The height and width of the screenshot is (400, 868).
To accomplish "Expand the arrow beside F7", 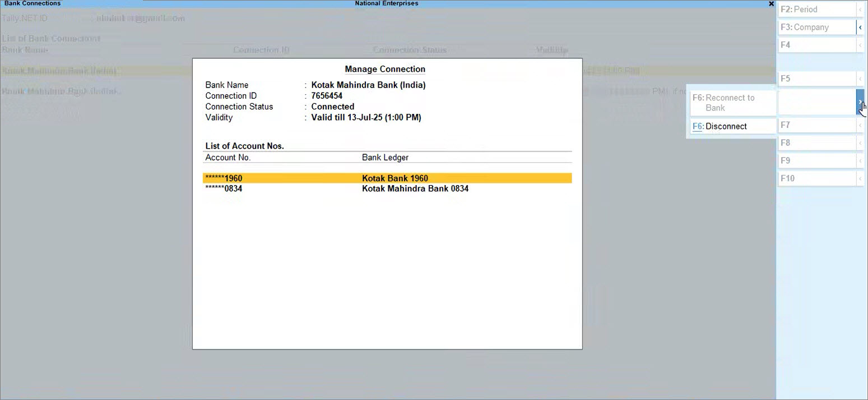I will click(x=860, y=125).
